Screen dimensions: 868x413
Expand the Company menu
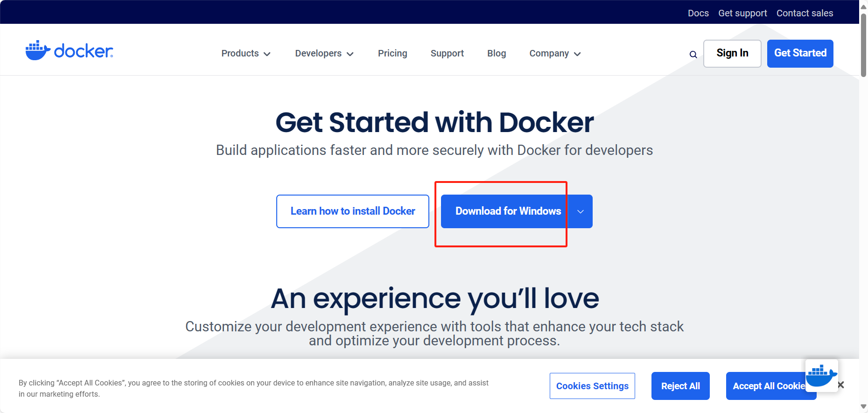(555, 54)
